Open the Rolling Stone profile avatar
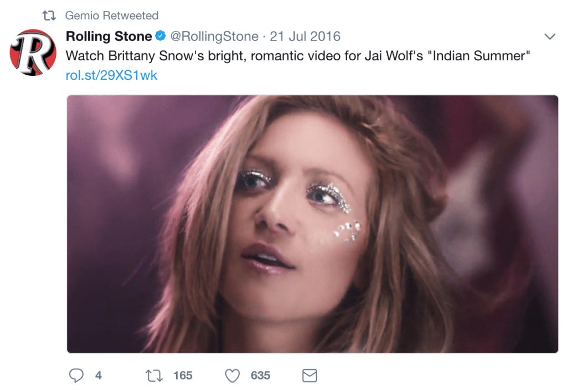Image resolution: width=567 pixels, height=392 pixels. 33,53
